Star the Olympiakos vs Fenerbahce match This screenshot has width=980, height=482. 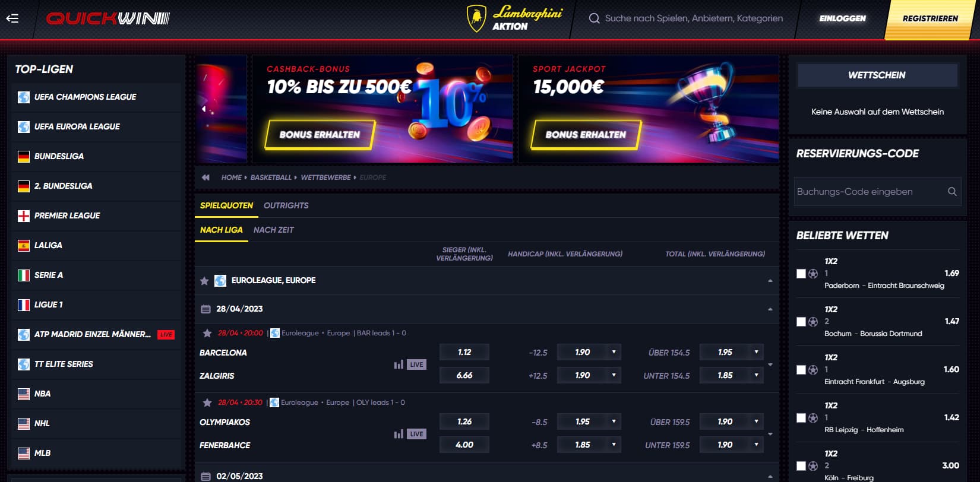click(x=207, y=402)
